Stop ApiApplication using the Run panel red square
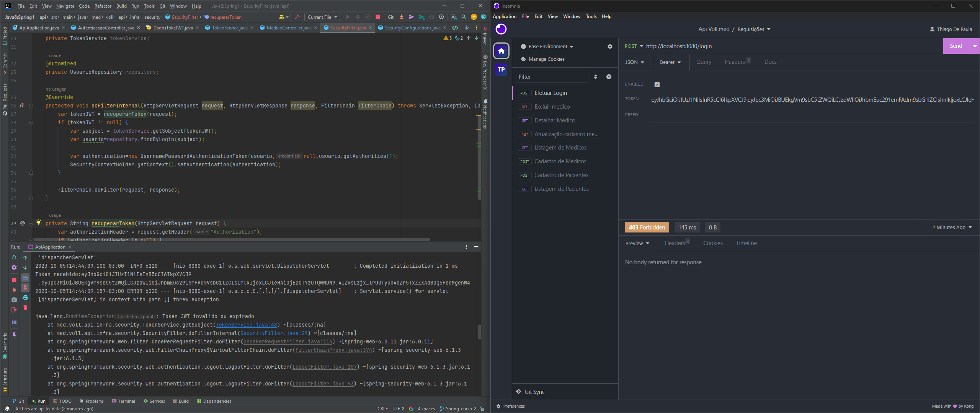 click(x=14, y=280)
